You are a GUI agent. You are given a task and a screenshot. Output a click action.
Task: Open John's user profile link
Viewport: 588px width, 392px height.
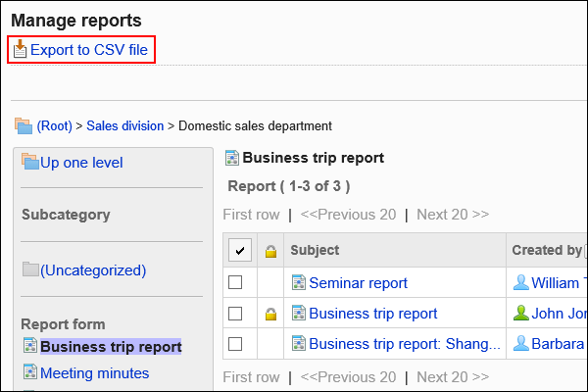pos(560,314)
